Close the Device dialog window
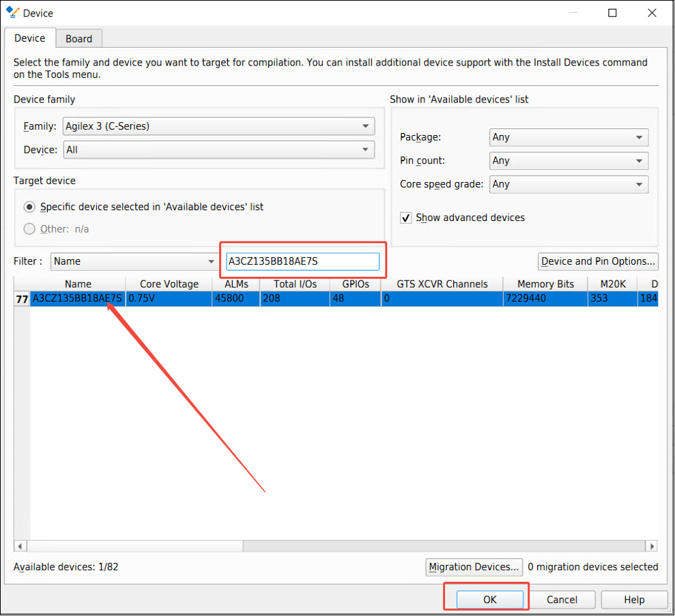 [x=652, y=13]
